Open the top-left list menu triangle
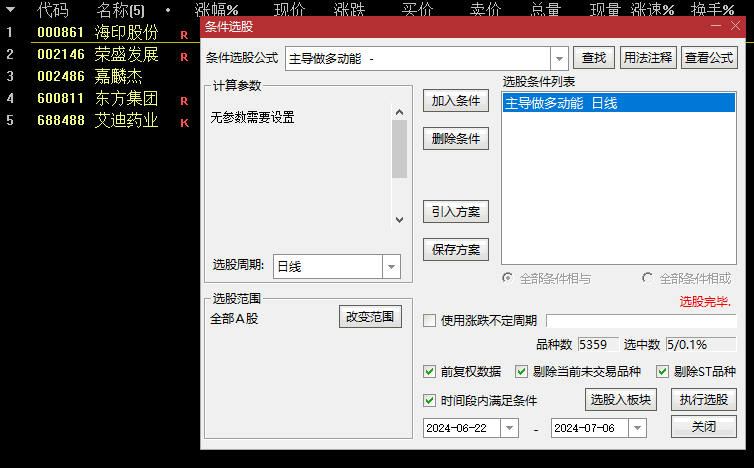This screenshot has width=754, height=468. tap(10, 10)
